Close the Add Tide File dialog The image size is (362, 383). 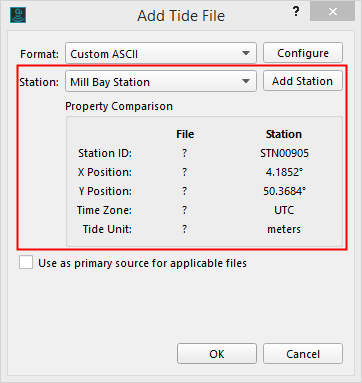tap(332, 12)
